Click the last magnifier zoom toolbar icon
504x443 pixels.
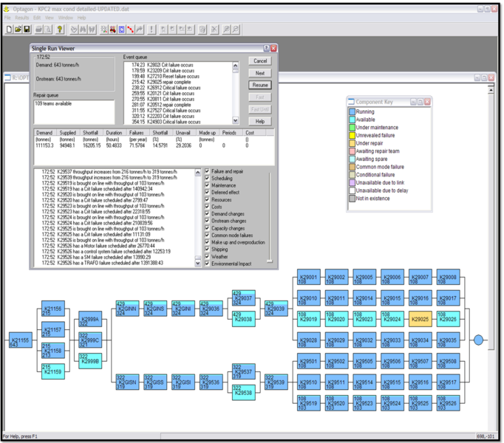coord(235,30)
